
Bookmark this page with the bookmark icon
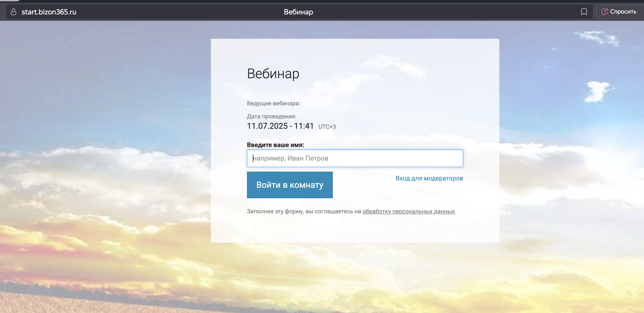click(584, 12)
